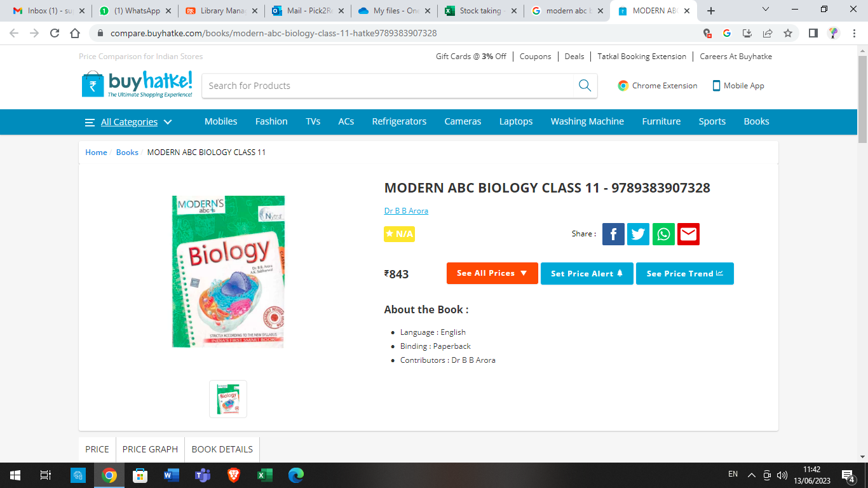Screen dimensions: 868x488
Task: Switch to the PRICE GRAPH tab
Action: (150, 449)
